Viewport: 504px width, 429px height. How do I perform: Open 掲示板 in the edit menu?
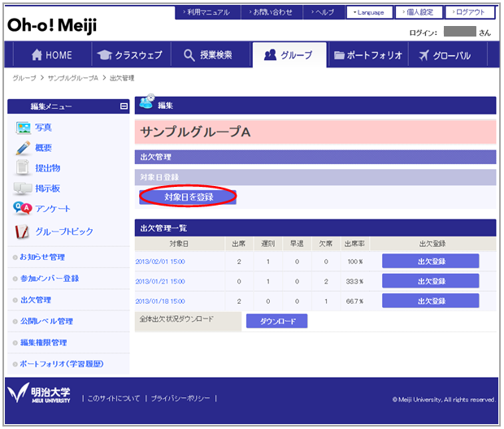[x=48, y=188]
